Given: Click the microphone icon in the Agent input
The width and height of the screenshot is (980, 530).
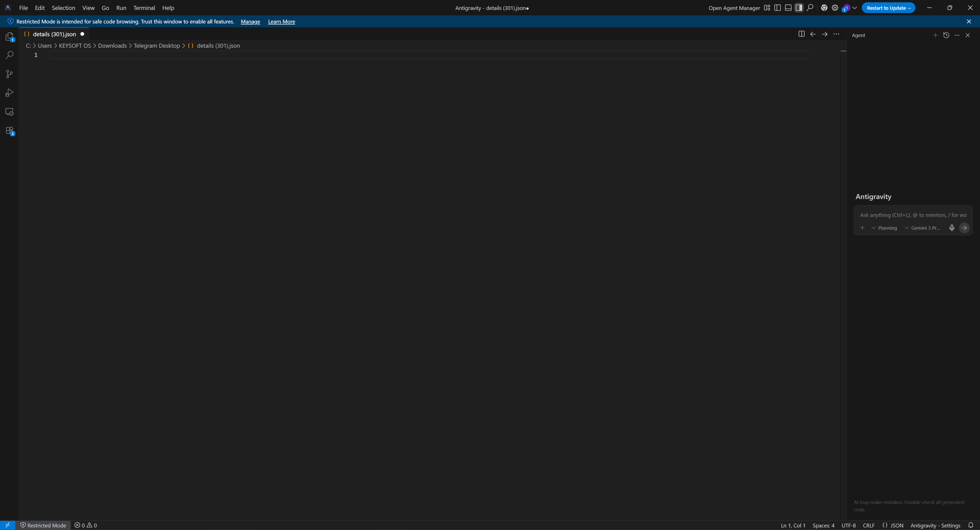Looking at the screenshot, I should tap(951, 228).
